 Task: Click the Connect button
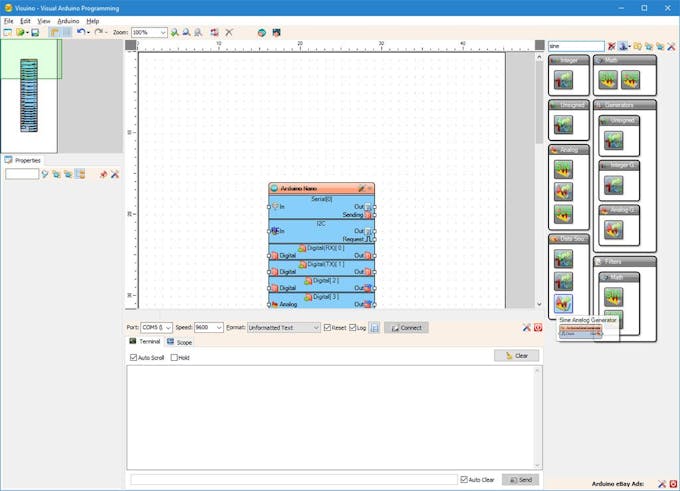pyautogui.click(x=406, y=327)
